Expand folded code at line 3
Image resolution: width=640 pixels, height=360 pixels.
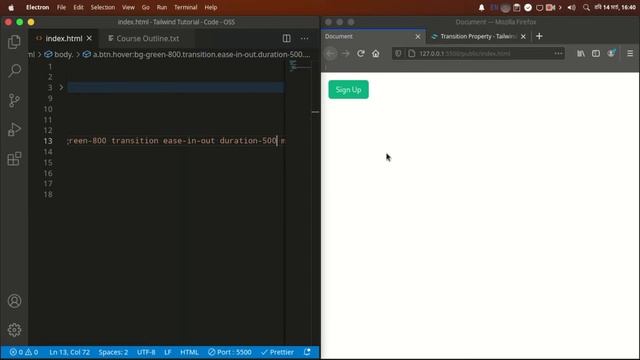(61, 87)
